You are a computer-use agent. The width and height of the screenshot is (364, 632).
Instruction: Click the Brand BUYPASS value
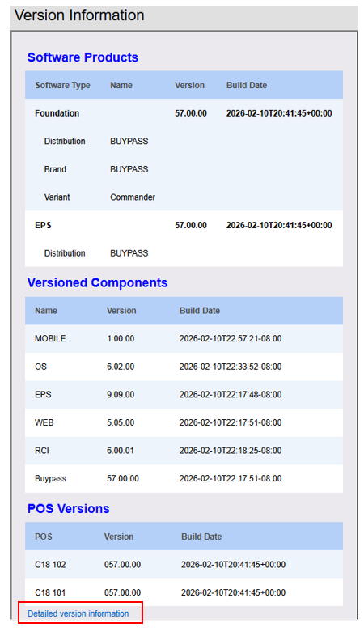point(129,169)
